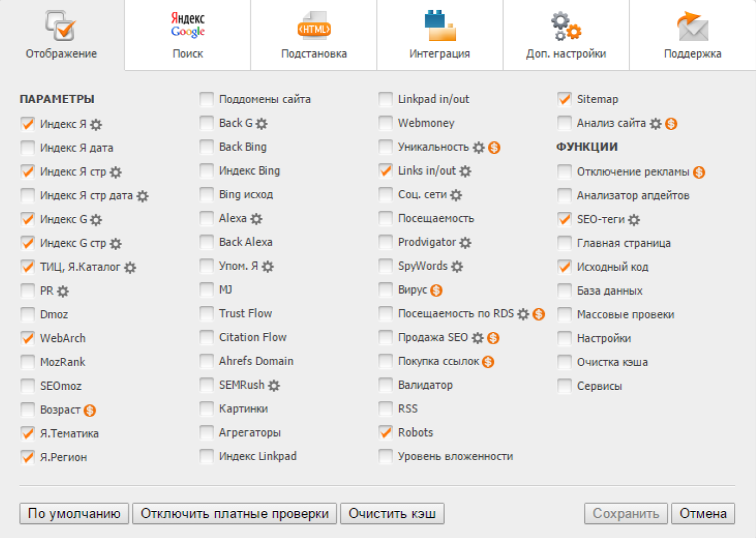Click the paid coin icon beside Возраст

click(90, 411)
